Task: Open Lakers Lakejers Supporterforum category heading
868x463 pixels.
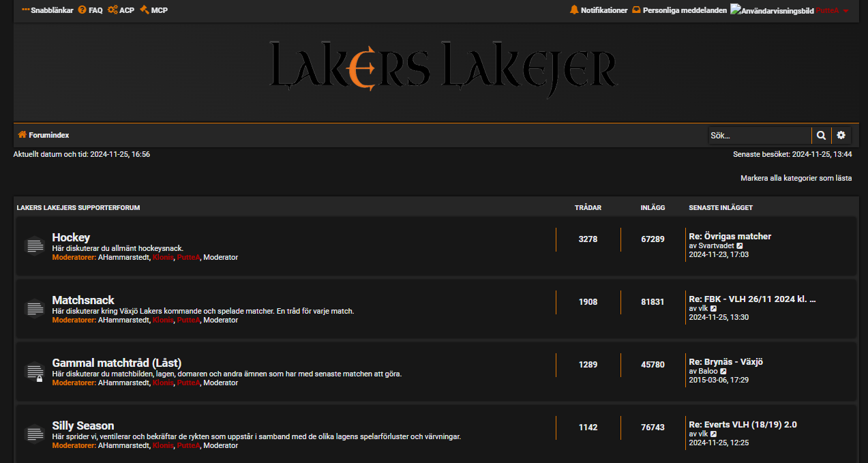Action: click(x=78, y=207)
